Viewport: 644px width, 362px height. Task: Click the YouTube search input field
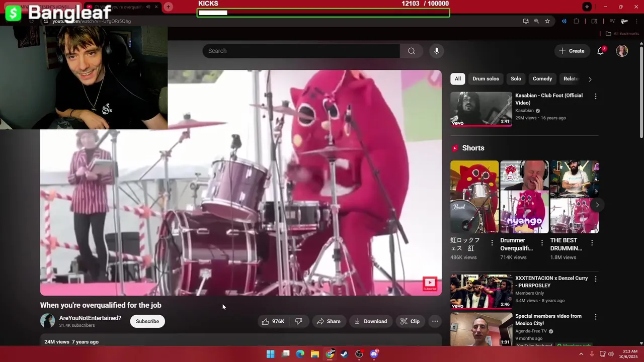coord(301,51)
